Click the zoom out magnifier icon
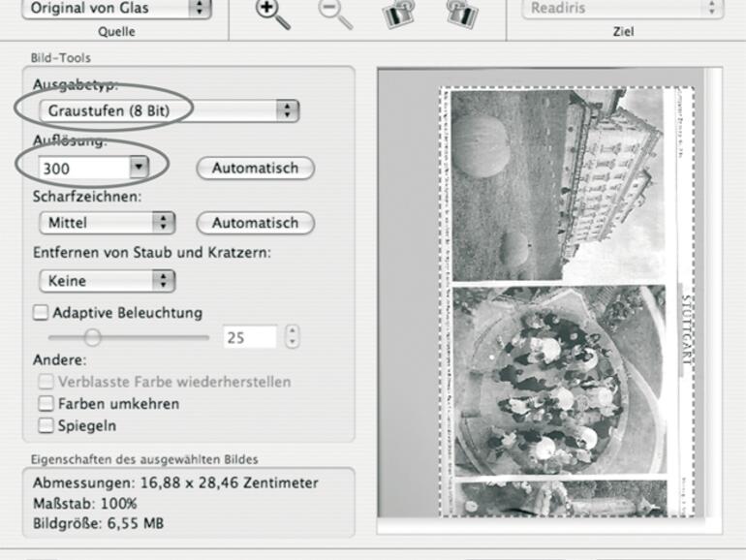Screen dimensions: 746x560 click(x=335, y=14)
